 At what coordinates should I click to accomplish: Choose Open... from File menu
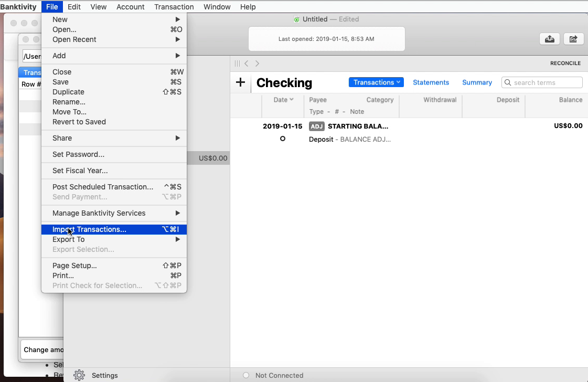(114, 29)
